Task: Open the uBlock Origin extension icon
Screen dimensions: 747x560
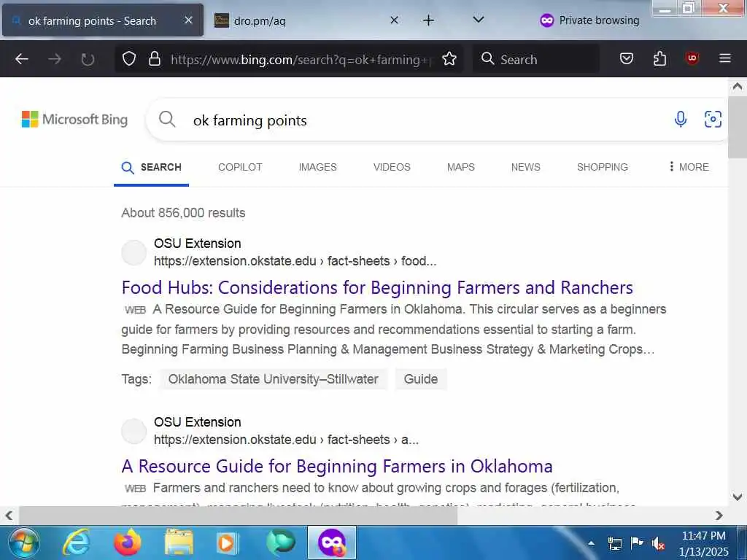Action: click(x=692, y=58)
